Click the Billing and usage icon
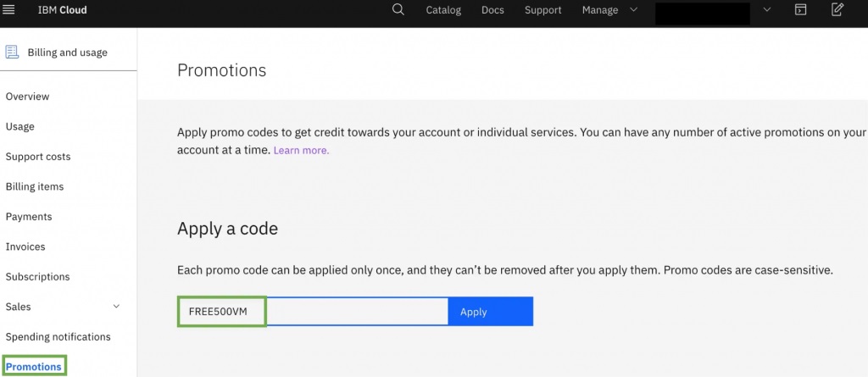Screen dimensions: 868x377 click(x=12, y=53)
